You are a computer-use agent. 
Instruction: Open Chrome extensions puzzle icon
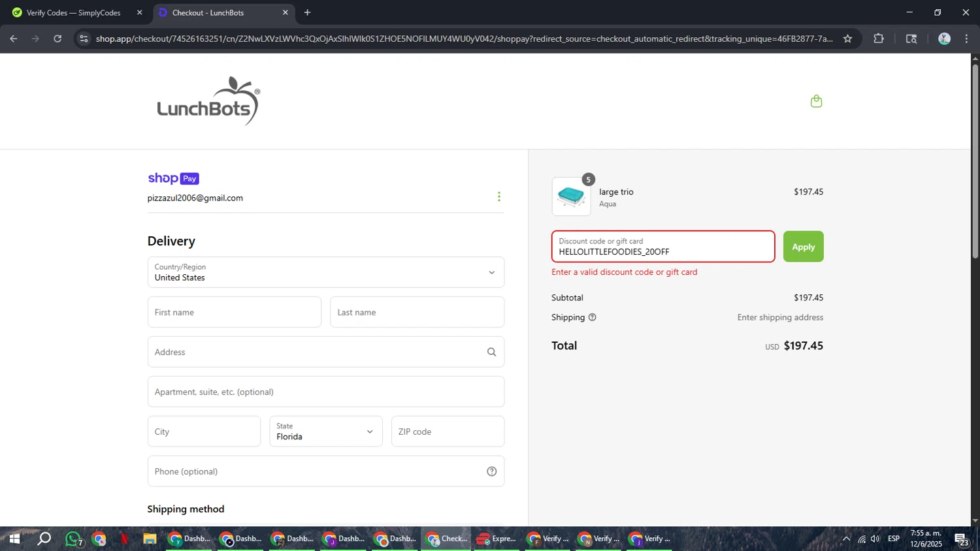click(x=879, y=39)
